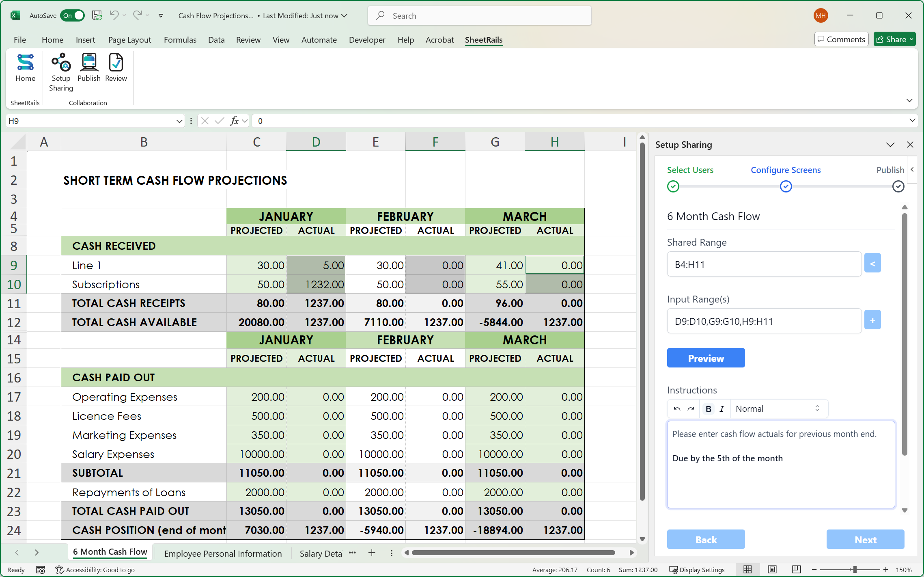Click the Save icon in title bar
This screenshot has width=924, height=577.
pyautogui.click(x=97, y=15)
